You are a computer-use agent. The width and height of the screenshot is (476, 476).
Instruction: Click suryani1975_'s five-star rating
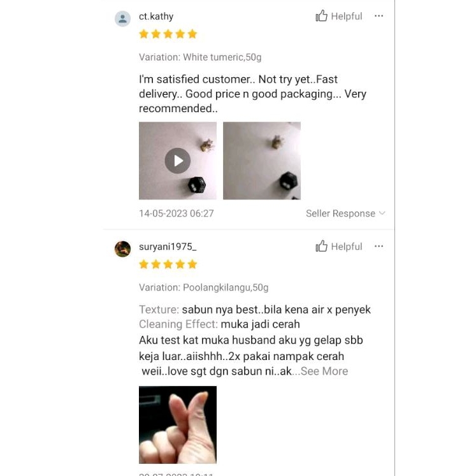click(168, 264)
